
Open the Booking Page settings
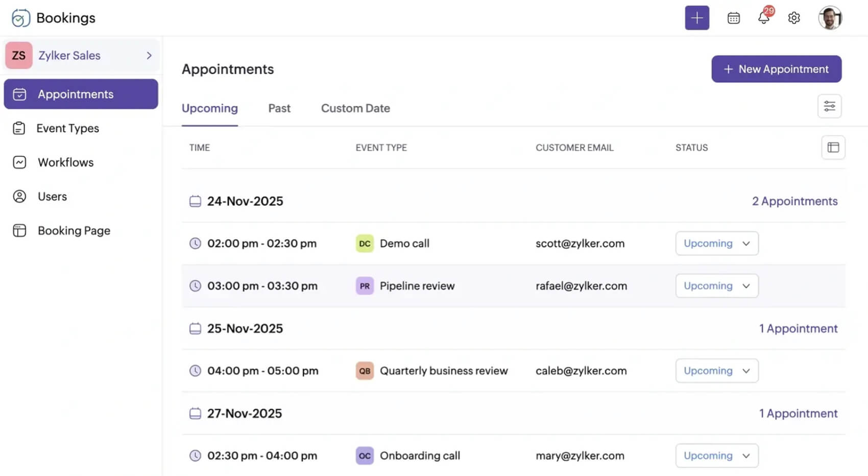tap(74, 230)
